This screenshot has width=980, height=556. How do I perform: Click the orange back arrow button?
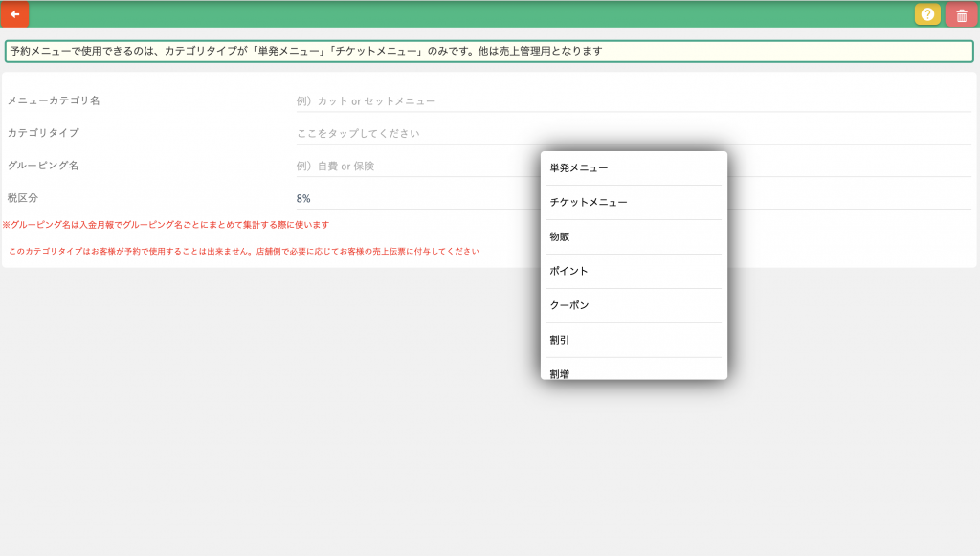tap(14, 14)
